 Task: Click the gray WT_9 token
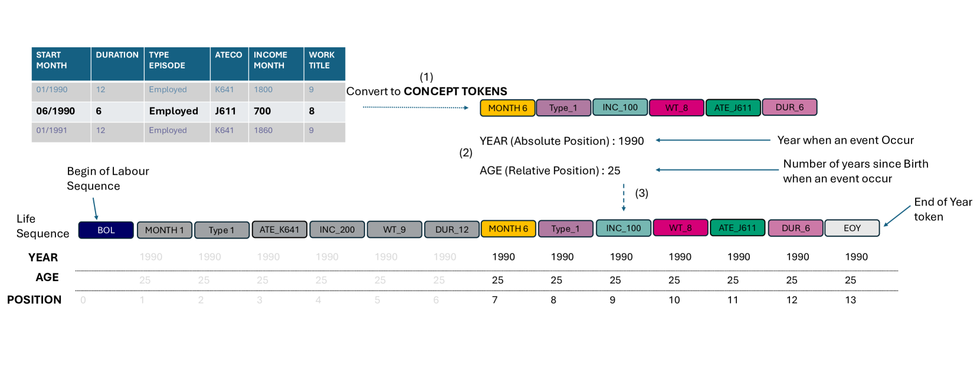pyautogui.click(x=394, y=230)
